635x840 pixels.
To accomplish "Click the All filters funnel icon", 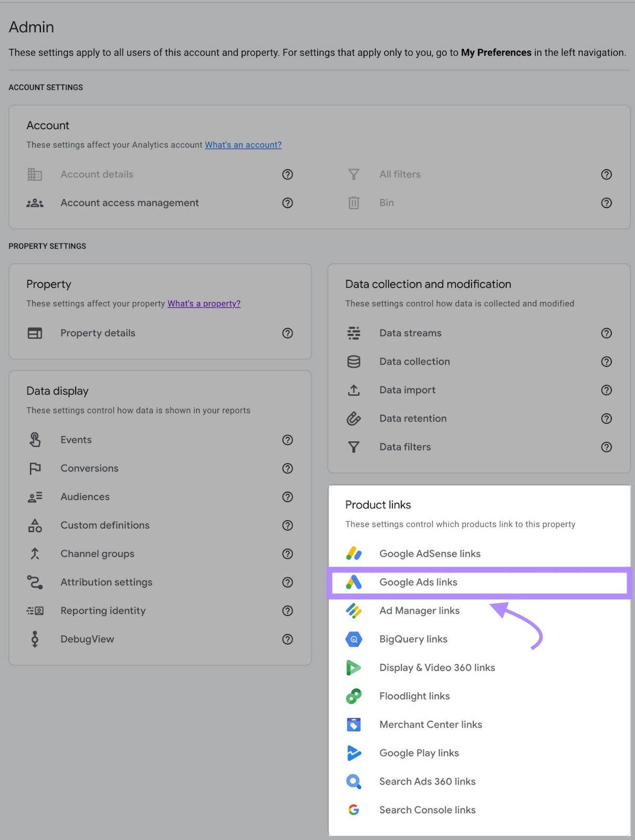I will pos(354,174).
